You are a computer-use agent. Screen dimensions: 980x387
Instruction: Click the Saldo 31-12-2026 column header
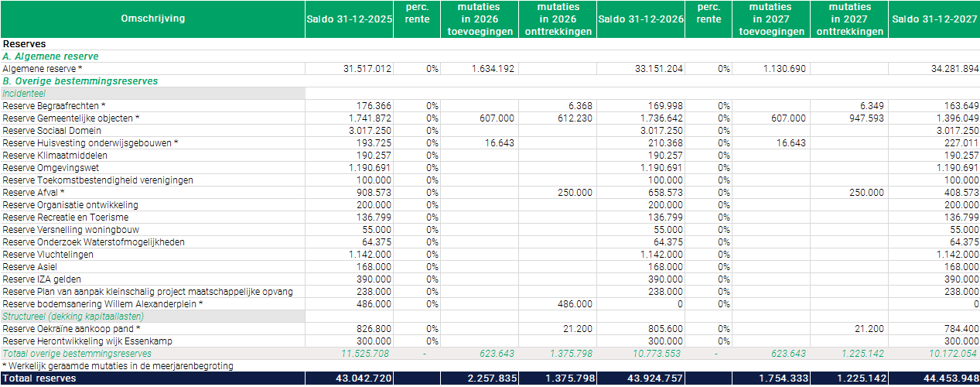(641, 19)
